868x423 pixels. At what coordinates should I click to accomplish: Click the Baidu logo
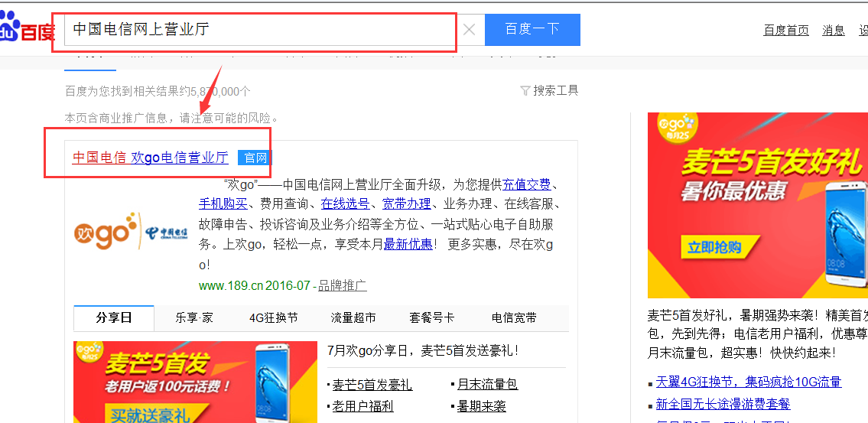click(x=27, y=28)
